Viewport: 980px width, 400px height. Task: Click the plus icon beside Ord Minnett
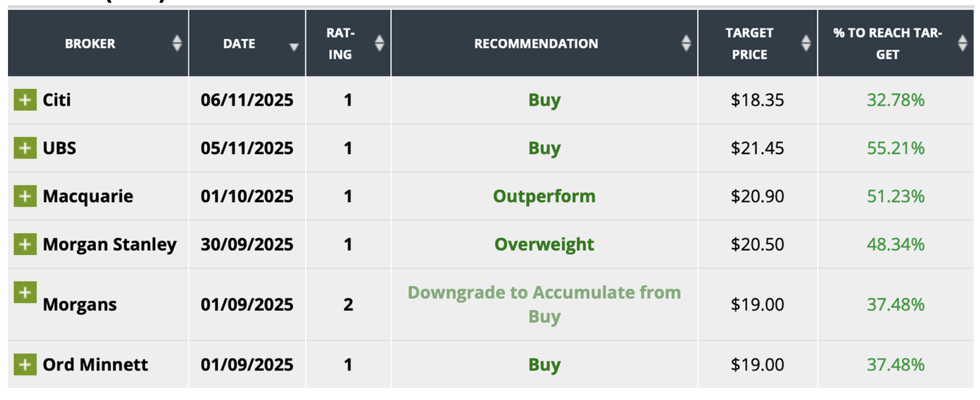[25, 365]
